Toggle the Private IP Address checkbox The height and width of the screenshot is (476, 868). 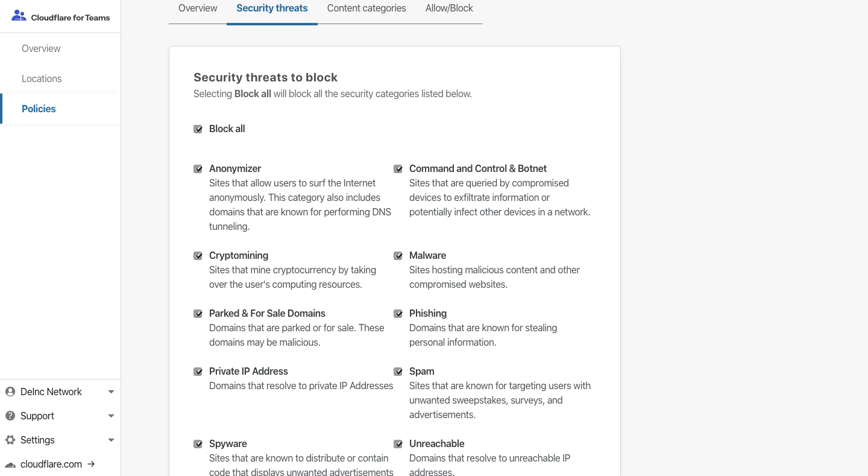198,372
